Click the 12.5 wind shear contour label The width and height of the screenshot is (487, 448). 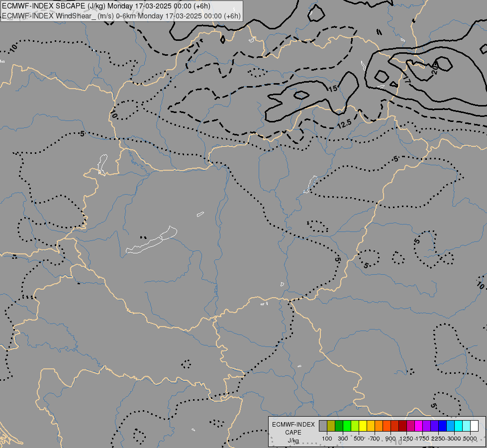344,124
